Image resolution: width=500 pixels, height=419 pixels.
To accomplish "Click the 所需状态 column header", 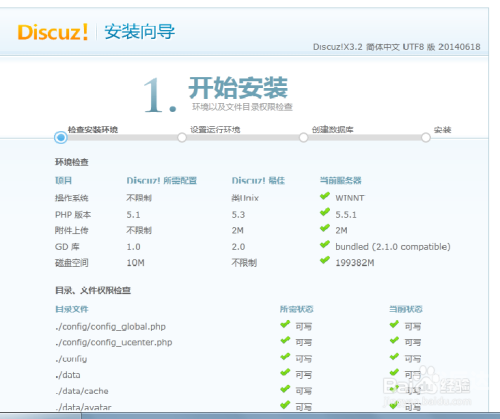I will coord(297,309).
